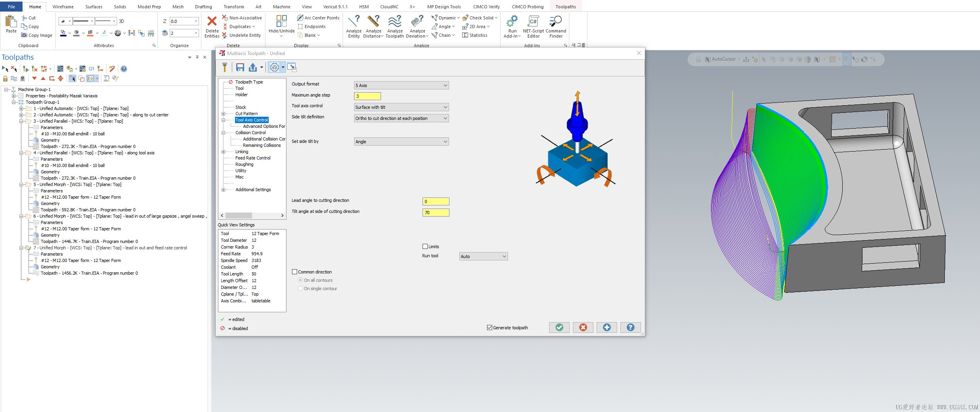This screenshot has height=412, width=980.
Task: Open the Analyze Entity tool
Action: click(x=353, y=22)
